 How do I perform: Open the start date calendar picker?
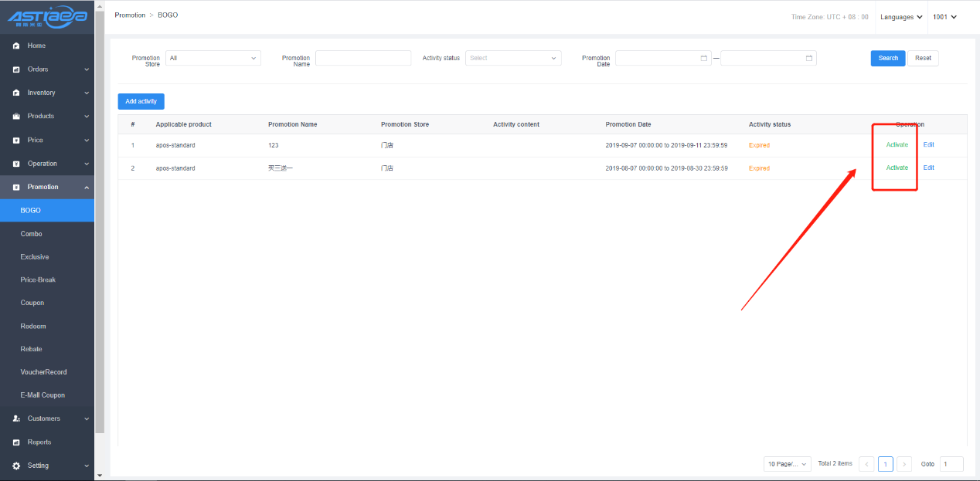click(x=703, y=58)
